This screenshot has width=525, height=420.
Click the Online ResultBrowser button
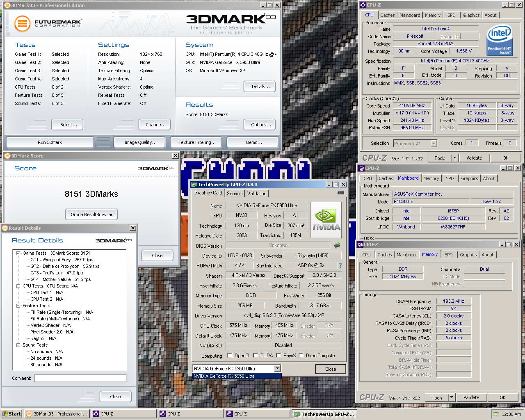[91, 215]
